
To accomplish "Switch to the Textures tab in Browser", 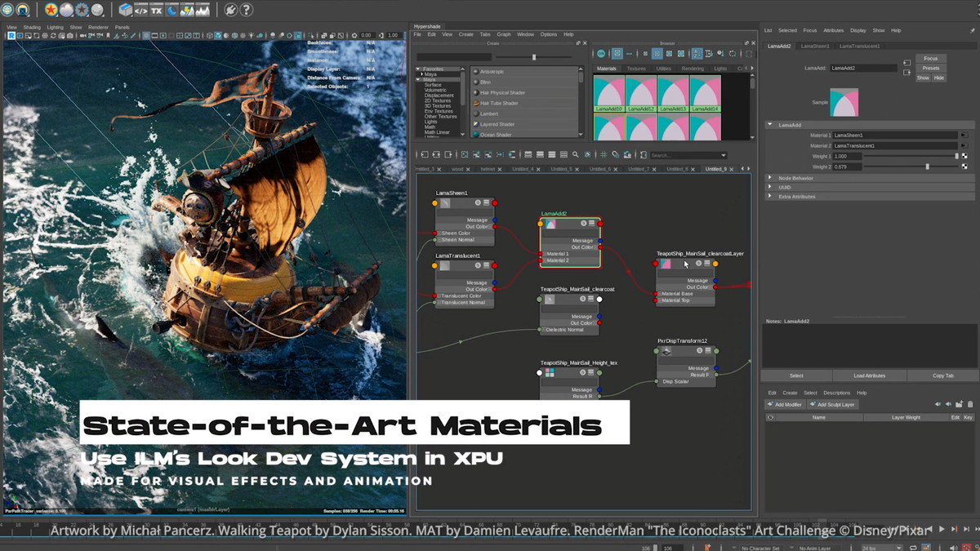I will [x=635, y=69].
